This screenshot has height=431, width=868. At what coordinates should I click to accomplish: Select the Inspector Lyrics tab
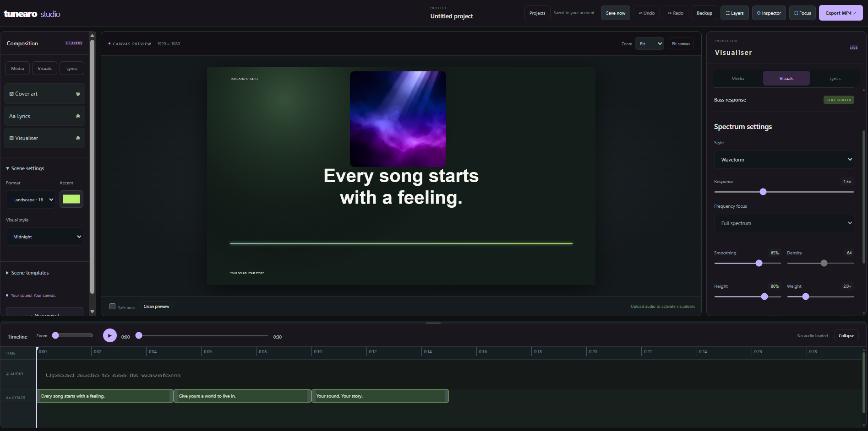835,78
